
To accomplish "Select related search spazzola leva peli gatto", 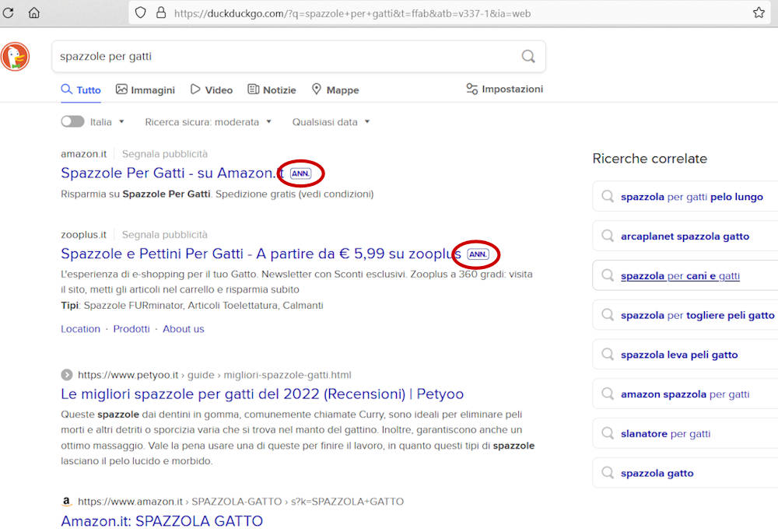I will point(678,355).
